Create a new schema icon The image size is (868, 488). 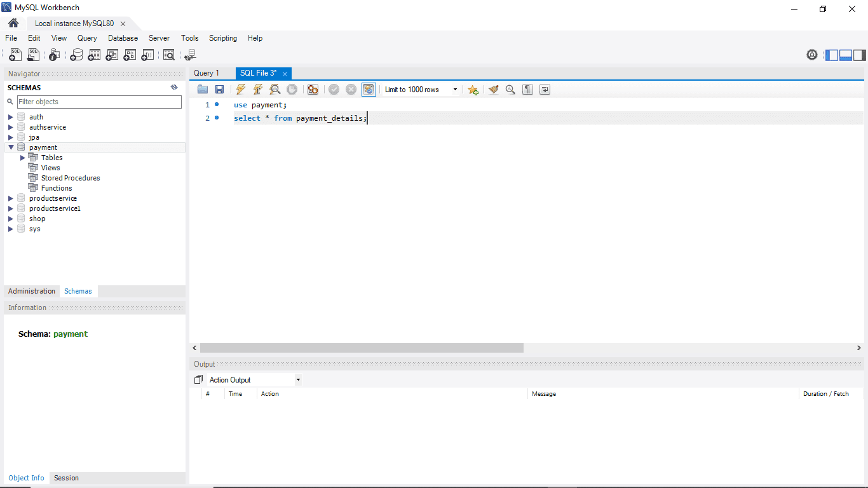[x=76, y=55]
